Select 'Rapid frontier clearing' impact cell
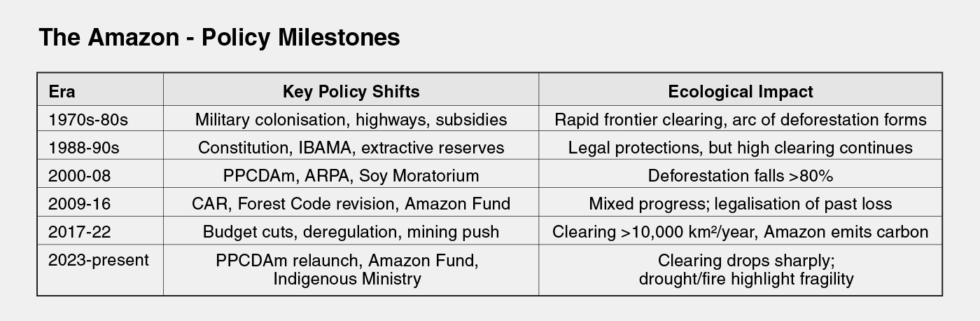 click(740, 120)
